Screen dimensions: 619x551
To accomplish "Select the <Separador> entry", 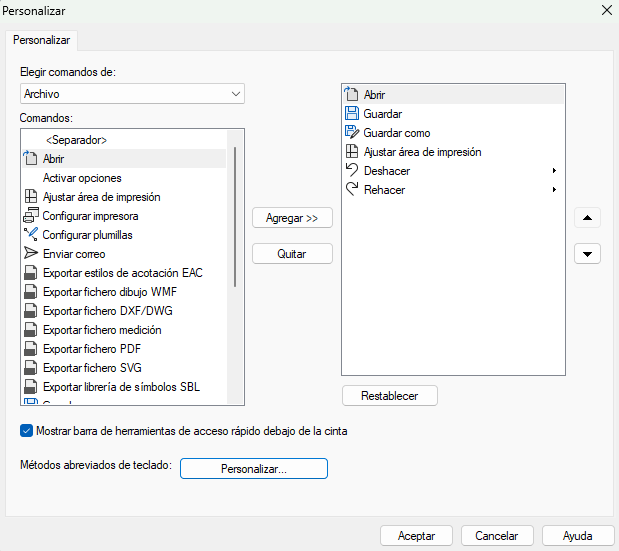I will pyautogui.click(x=77, y=140).
